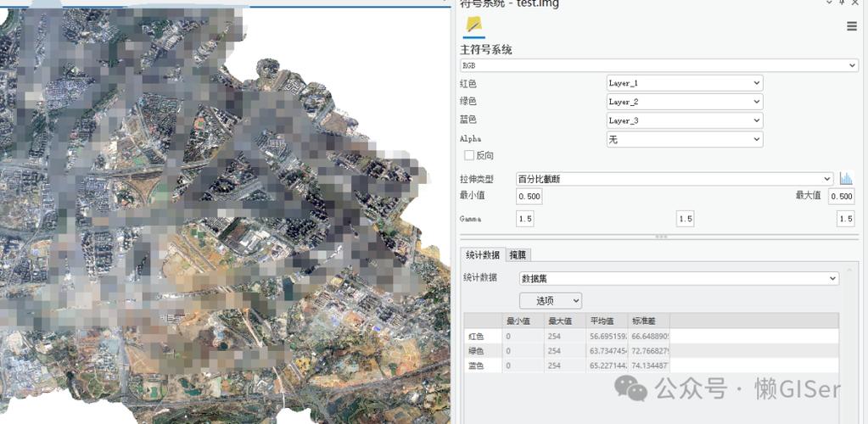This screenshot has height=424, width=868.
Task: Click the middle Gamma 1.5 field
Action: pyautogui.click(x=686, y=219)
